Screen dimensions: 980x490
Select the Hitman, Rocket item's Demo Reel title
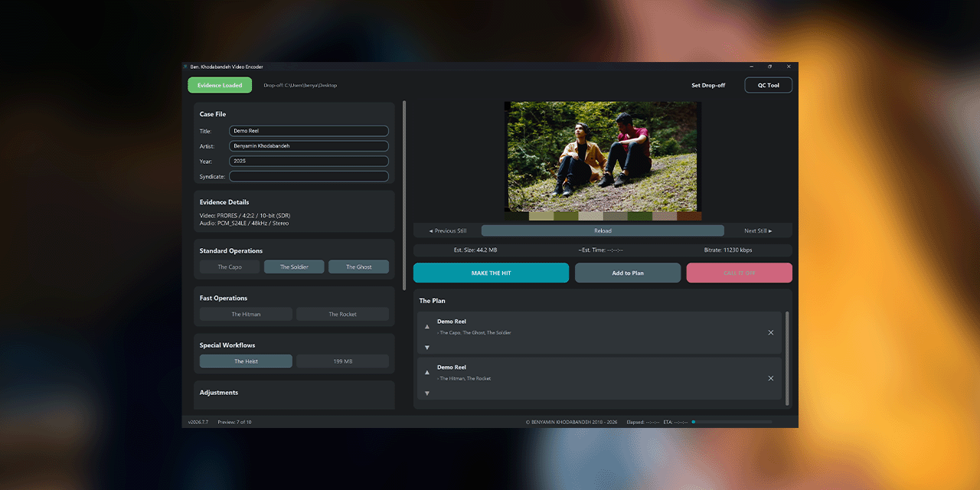point(452,367)
